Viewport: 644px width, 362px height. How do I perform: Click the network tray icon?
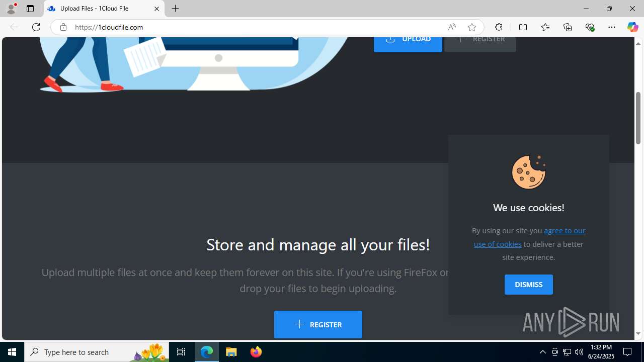pos(567,352)
